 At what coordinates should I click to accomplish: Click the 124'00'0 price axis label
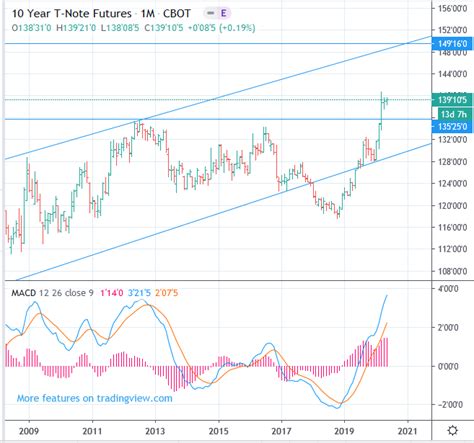(452, 183)
